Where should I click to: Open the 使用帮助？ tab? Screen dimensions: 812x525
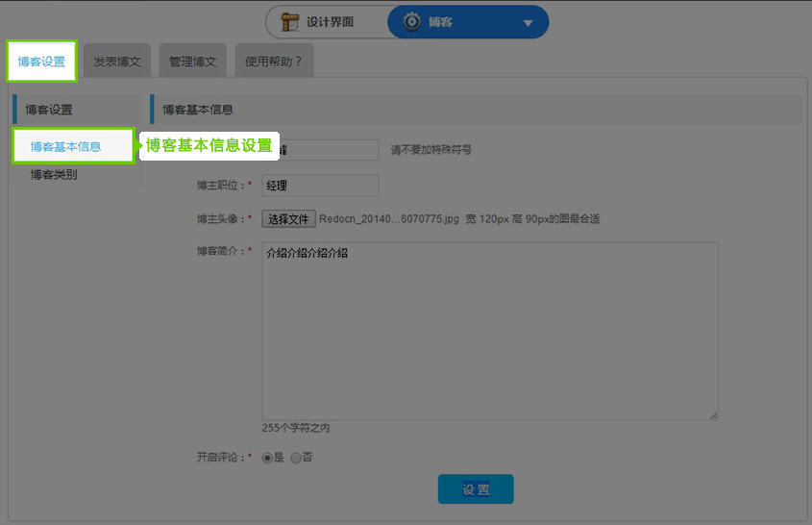coord(273,62)
